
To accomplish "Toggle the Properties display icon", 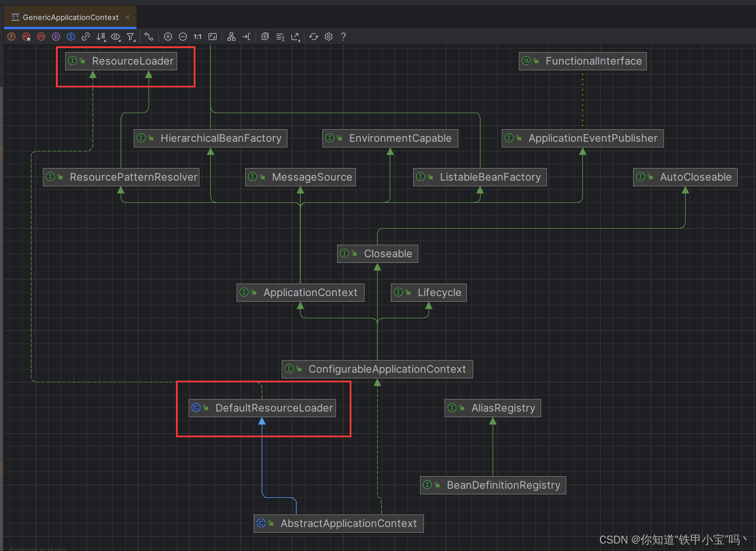I will tap(56, 37).
